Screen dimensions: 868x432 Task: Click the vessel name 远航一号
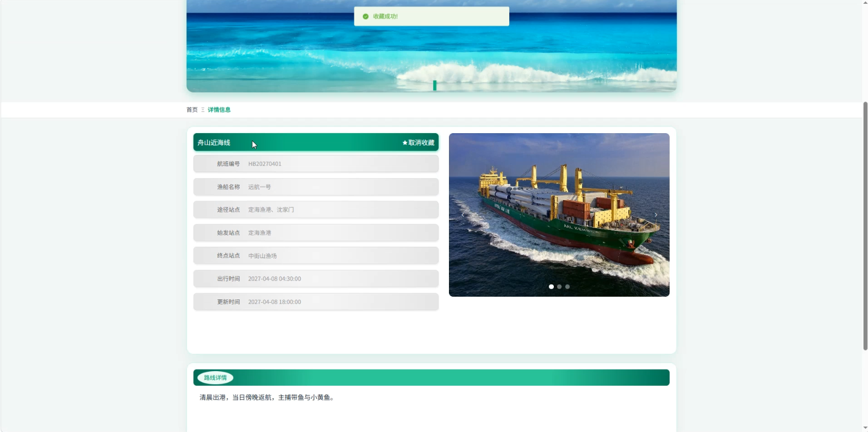(260, 187)
